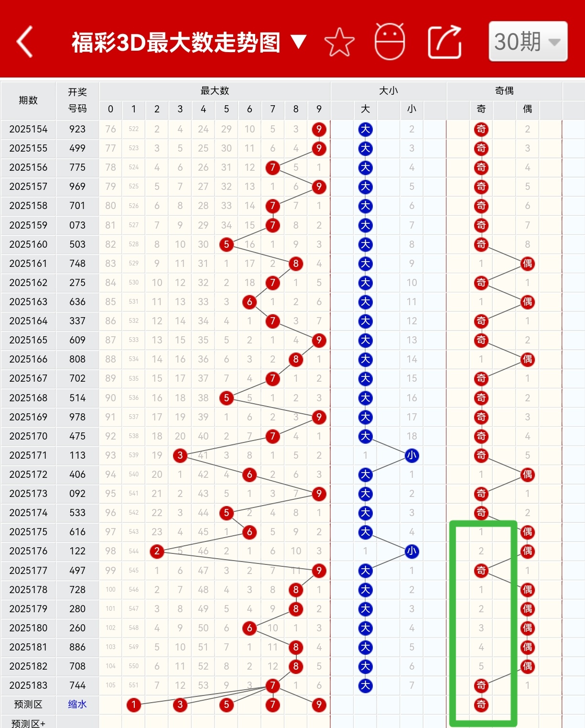Click the red 9 ball in row 2025173
This screenshot has width=585, height=728.
coord(319,494)
